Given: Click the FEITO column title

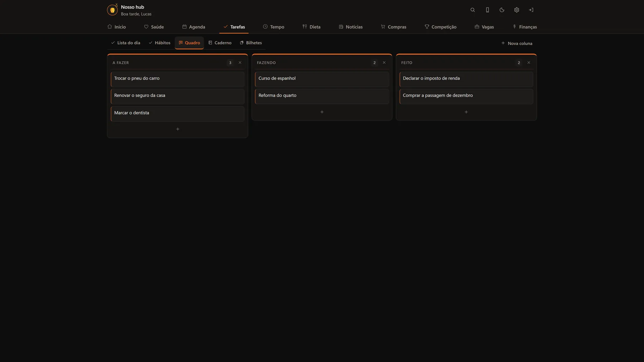Looking at the screenshot, I should 407,63.
